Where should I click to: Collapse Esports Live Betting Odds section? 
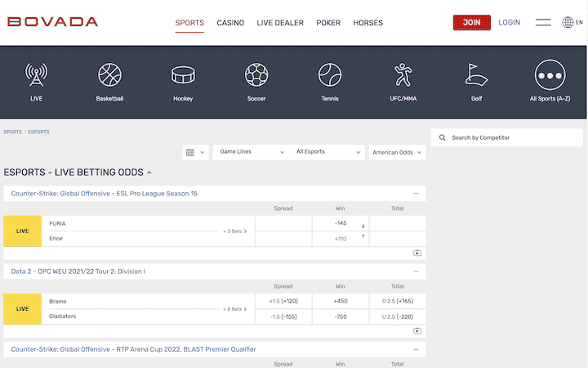(x=149, y=173)
